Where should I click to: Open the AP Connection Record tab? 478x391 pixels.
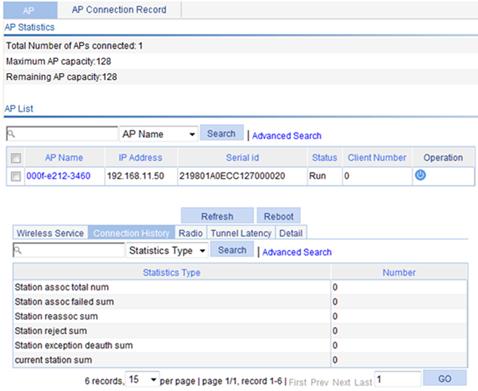point(119,10)
